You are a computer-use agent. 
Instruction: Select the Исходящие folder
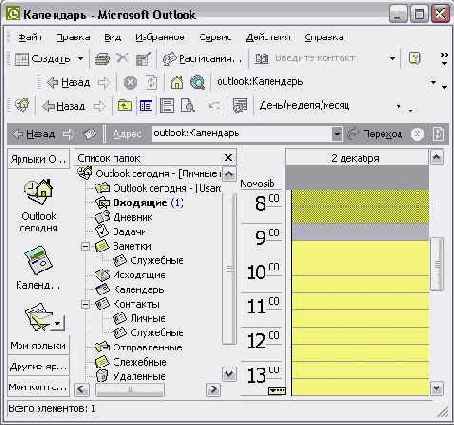130,275
